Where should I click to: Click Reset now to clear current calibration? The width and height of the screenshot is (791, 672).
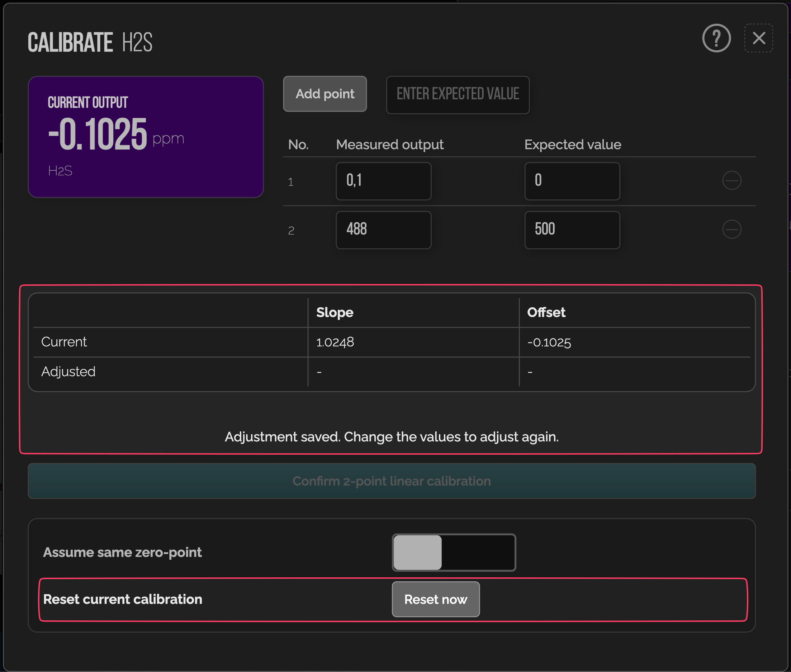click(436, 599)
